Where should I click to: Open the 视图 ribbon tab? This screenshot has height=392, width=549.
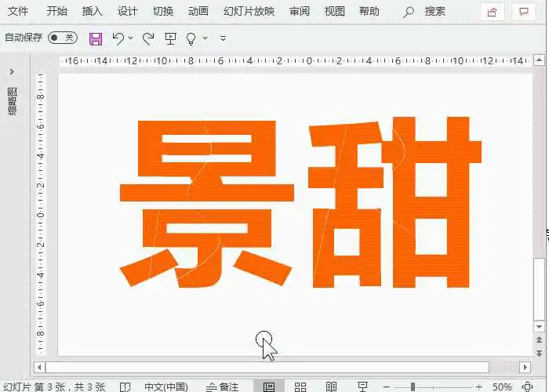click(x=335, y=11)
